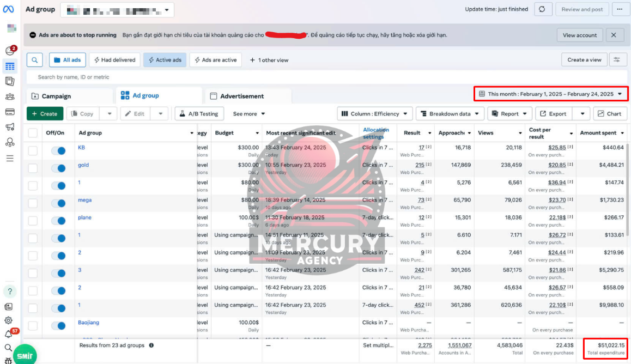Open the Meta logo home icon

(9, 9)
